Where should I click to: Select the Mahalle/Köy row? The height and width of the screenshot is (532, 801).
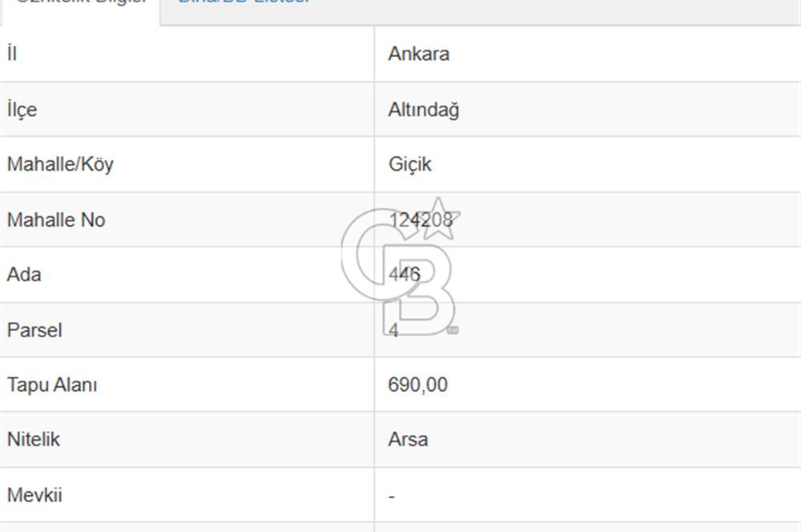tap(184, 164)
